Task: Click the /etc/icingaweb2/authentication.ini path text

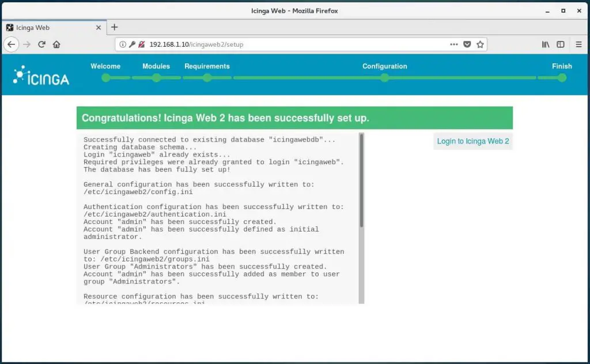Action: (155, 214)
